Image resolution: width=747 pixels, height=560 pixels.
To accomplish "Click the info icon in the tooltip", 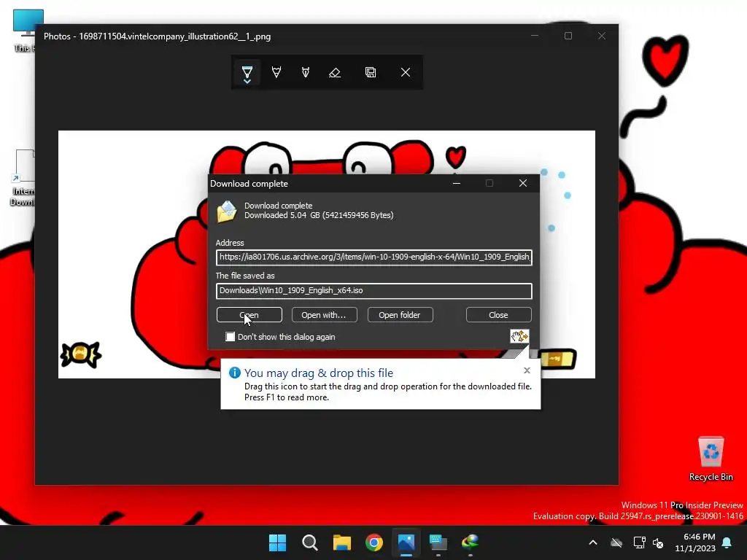I will pyautogui.click(x=234, y=373).
